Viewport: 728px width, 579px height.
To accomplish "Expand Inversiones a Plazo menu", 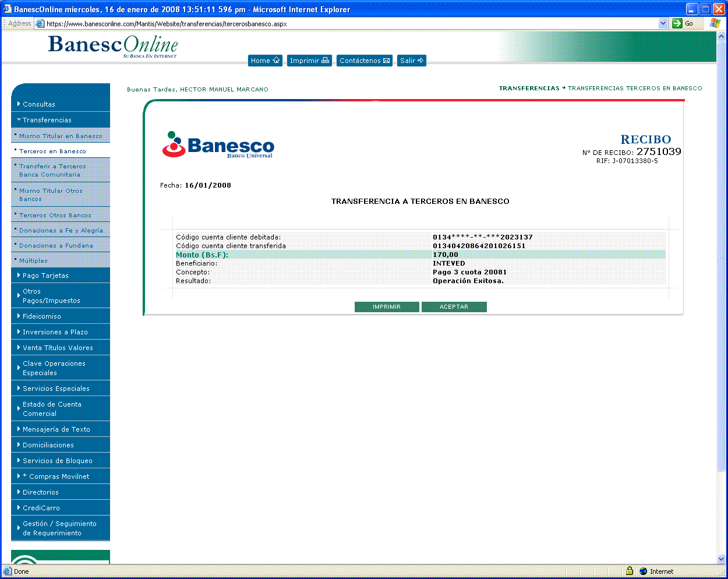I will pos(61,332).
